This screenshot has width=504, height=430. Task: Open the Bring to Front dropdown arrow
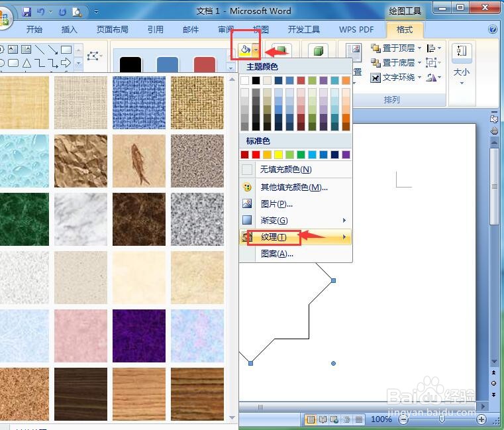coord(419,48)
